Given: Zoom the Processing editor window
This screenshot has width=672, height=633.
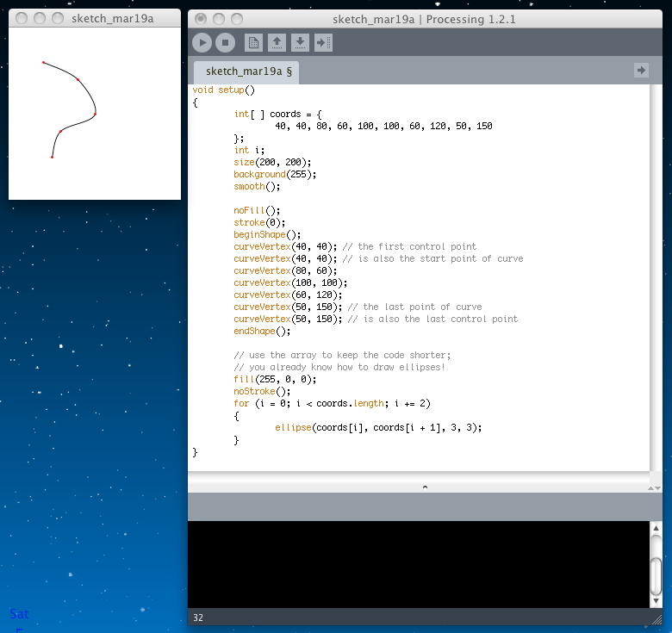Looking at the screenshot, I should 237,18.
